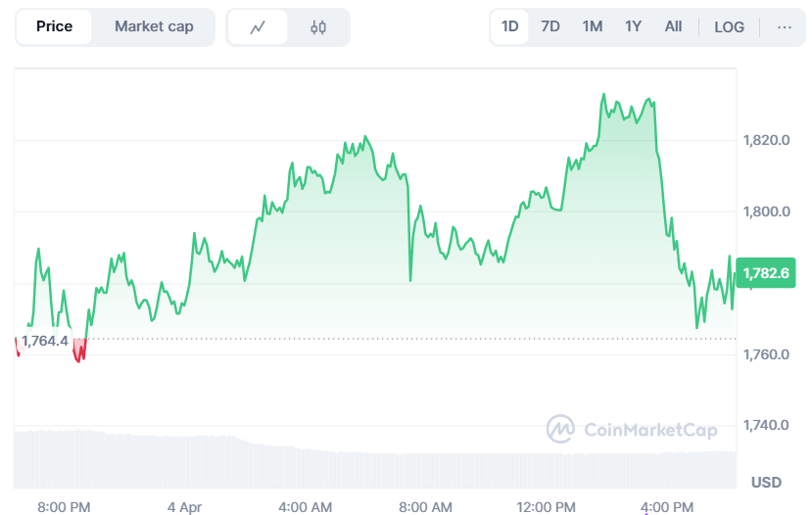Set the time range to 1D

510,27
